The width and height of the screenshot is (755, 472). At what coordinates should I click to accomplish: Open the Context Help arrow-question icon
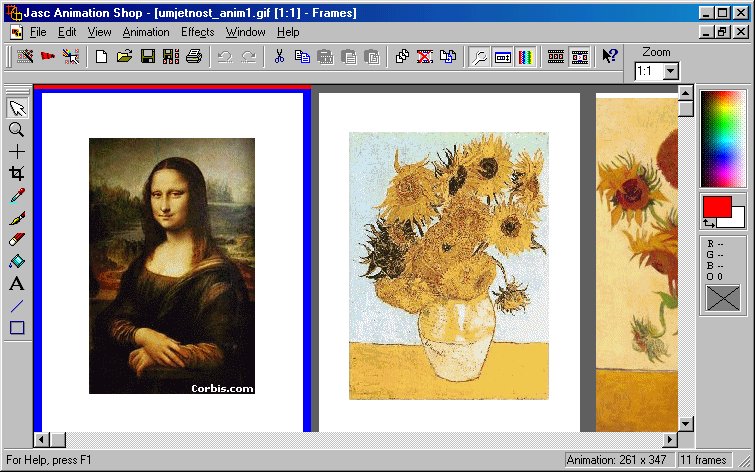pos(610,57)
